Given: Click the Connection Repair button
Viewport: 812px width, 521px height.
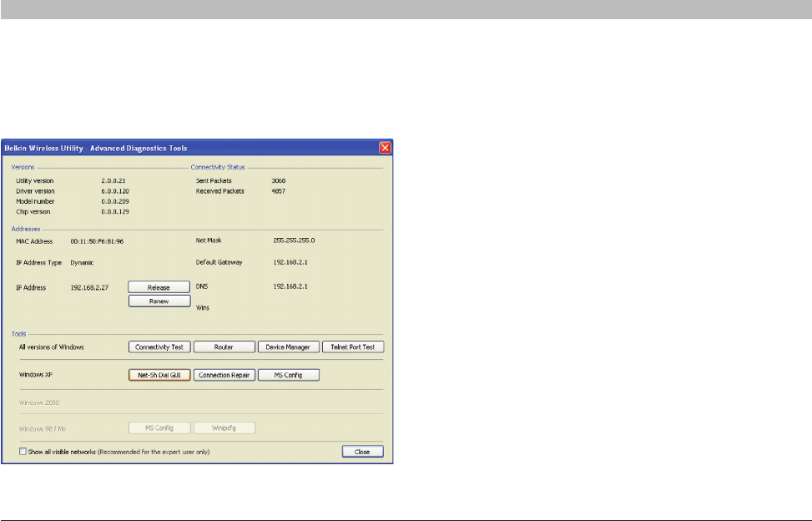Looking at the screenshot, I should click(224, 375).
